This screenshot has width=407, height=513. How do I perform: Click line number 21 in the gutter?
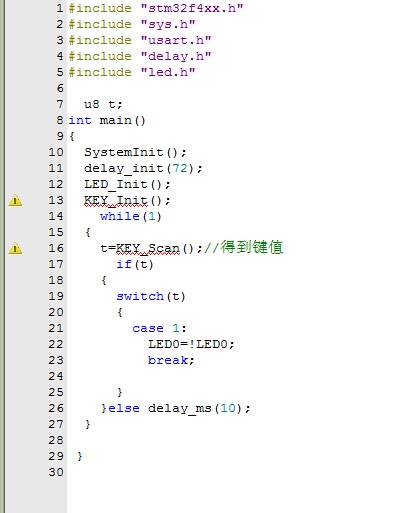click(x=56, y=328)
